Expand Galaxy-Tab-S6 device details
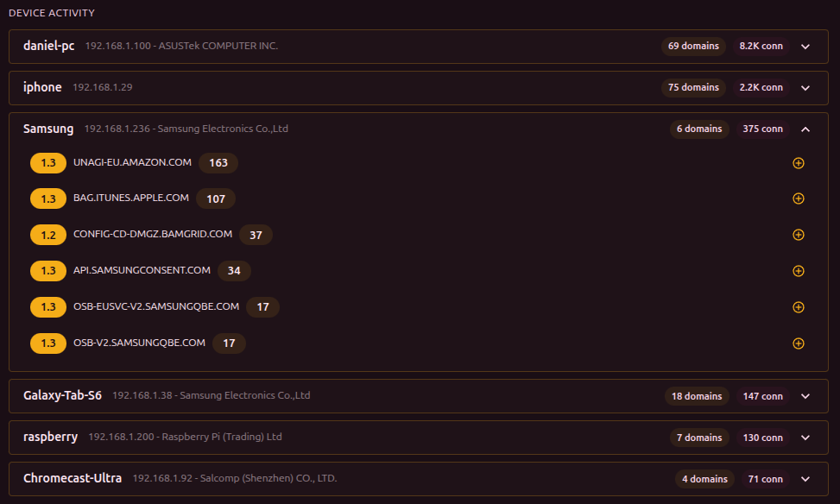Viewport: 840px width, 504px height. click(805, 397)
